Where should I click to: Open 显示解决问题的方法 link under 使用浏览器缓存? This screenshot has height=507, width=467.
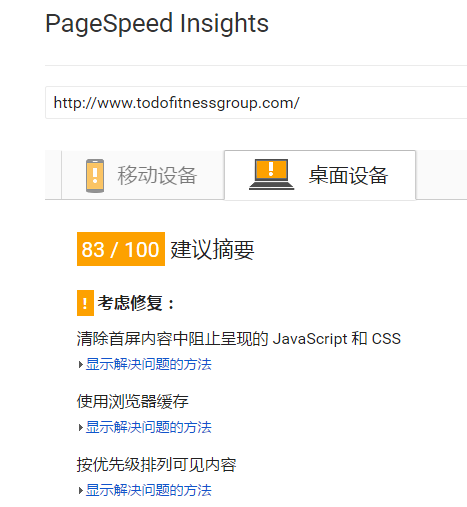149,427
